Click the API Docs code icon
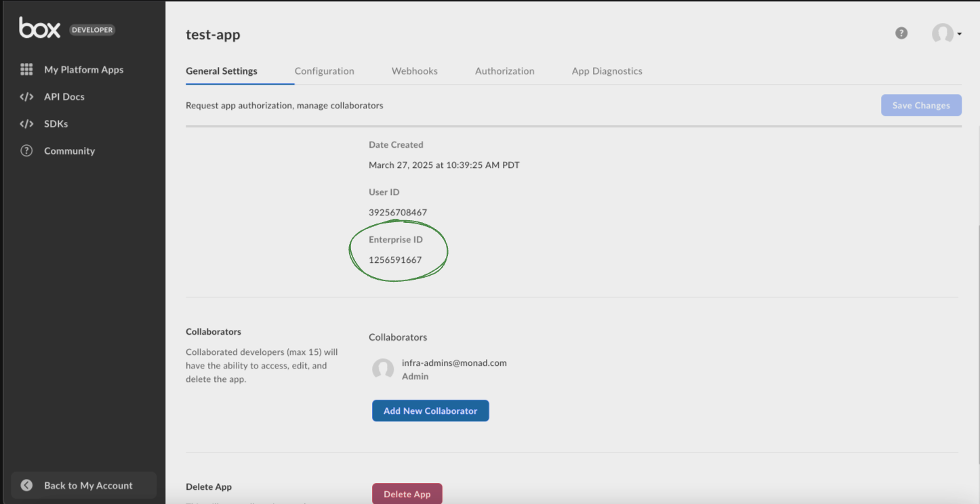 coord(26,97)
